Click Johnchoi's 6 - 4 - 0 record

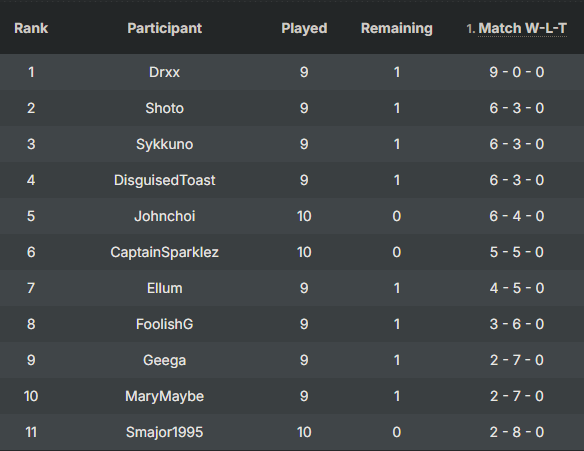click(517, 216)
